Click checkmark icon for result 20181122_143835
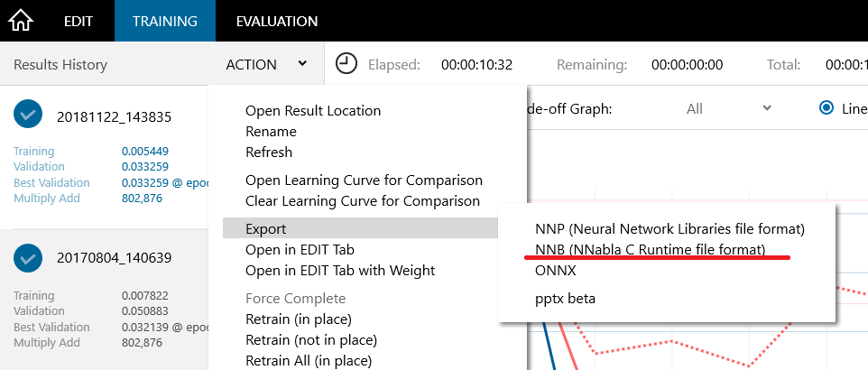The image size is (868, 370). click(x=29, y=115)
